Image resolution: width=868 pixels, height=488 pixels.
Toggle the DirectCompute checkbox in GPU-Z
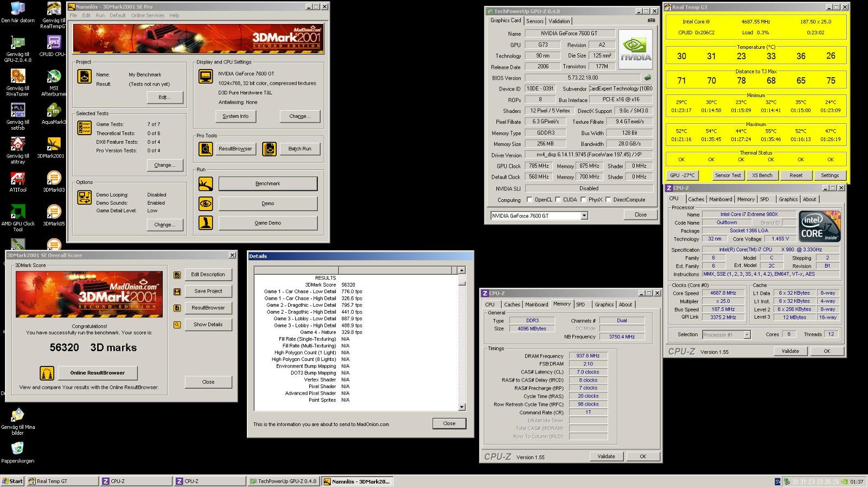pyautogui.click(x=608, y=200)
